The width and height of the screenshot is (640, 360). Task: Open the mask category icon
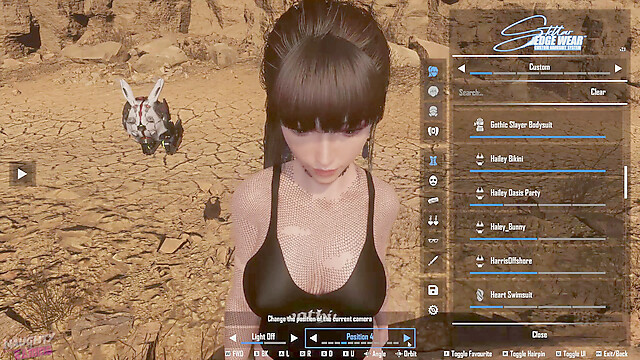tap(433, 180)
